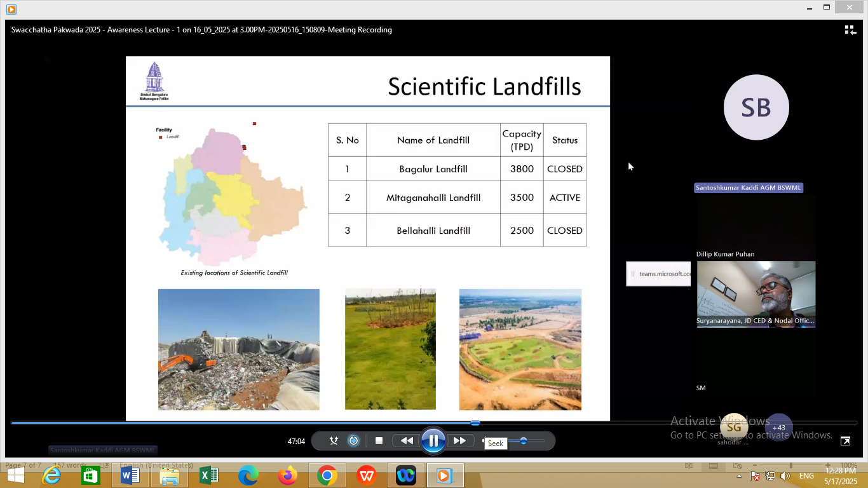
Task: Click the rewind/previous button
Action: 406,440
